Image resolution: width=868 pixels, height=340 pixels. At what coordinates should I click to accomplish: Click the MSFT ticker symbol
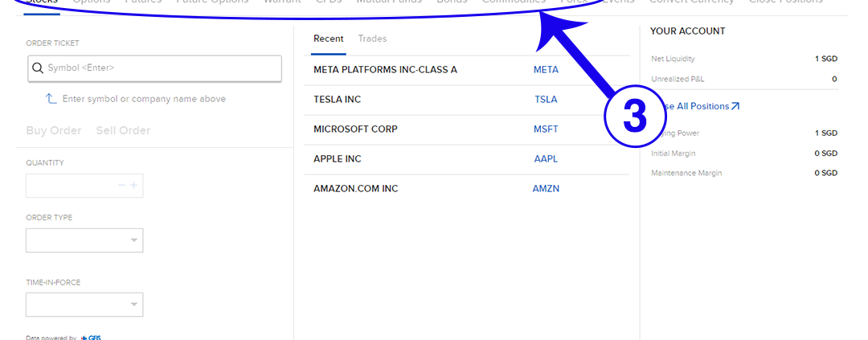coord(546,129)
